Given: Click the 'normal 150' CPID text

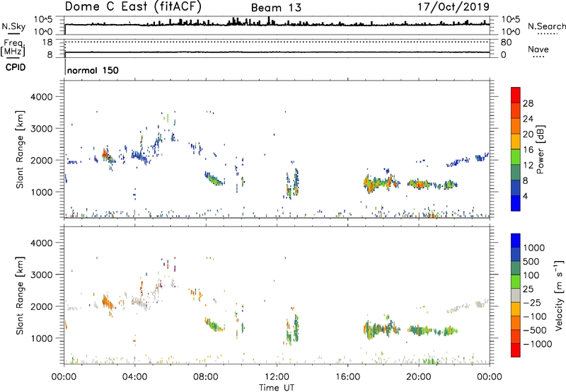Looking at the screenshot, I should tap(93, 70).
